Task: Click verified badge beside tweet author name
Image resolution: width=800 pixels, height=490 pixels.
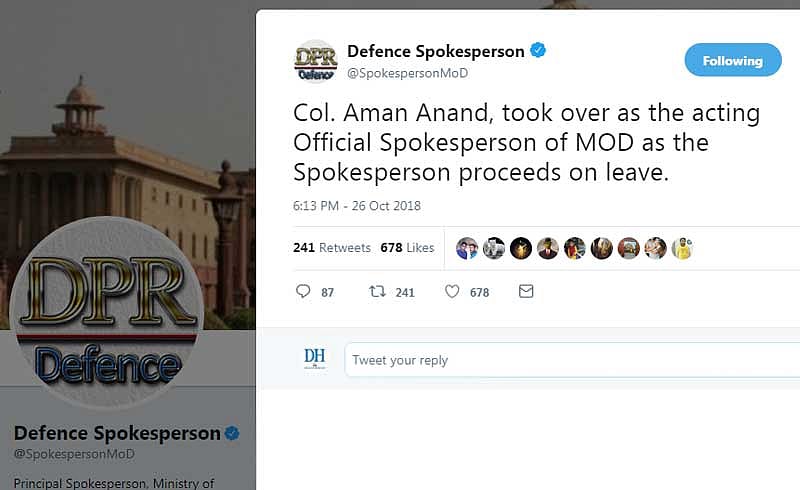Action: pyautogui.click(x=538, y=51)
